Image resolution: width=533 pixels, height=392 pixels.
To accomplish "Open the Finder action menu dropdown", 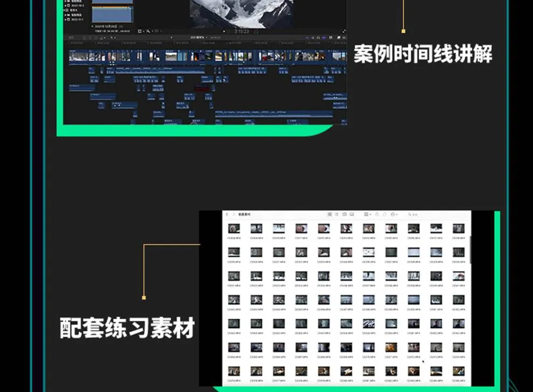I will 394,214.
